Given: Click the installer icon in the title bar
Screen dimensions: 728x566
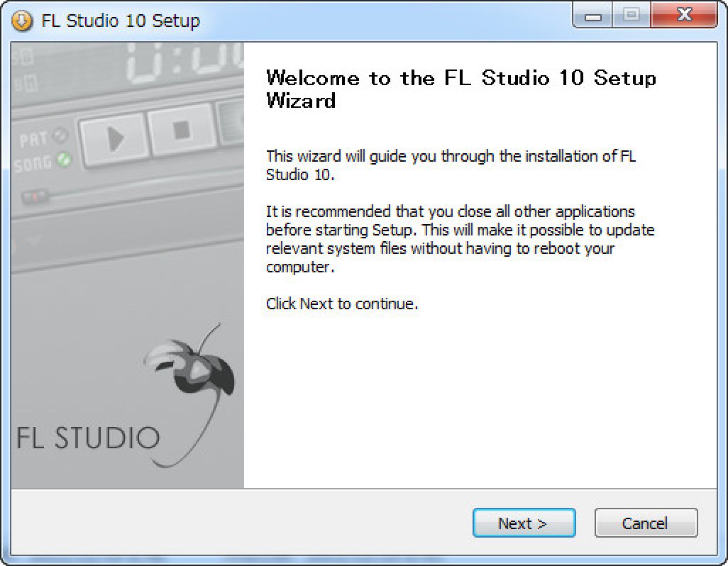Looking at the screenshot, I should 21,21.
